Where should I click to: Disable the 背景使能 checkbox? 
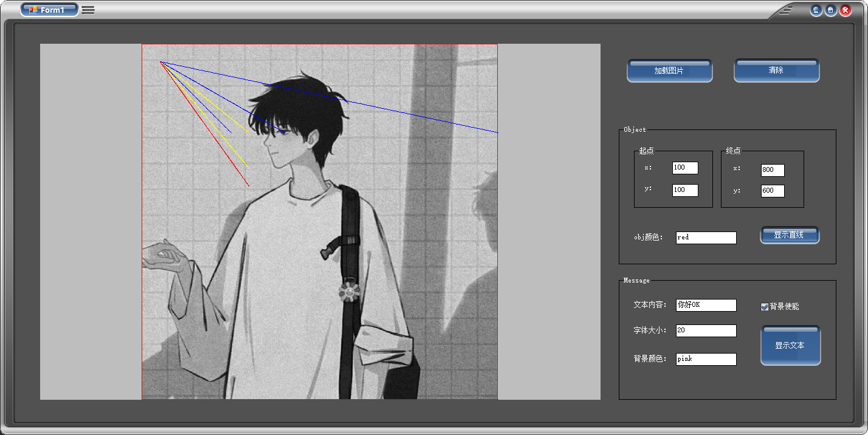(x=765, y=306)
